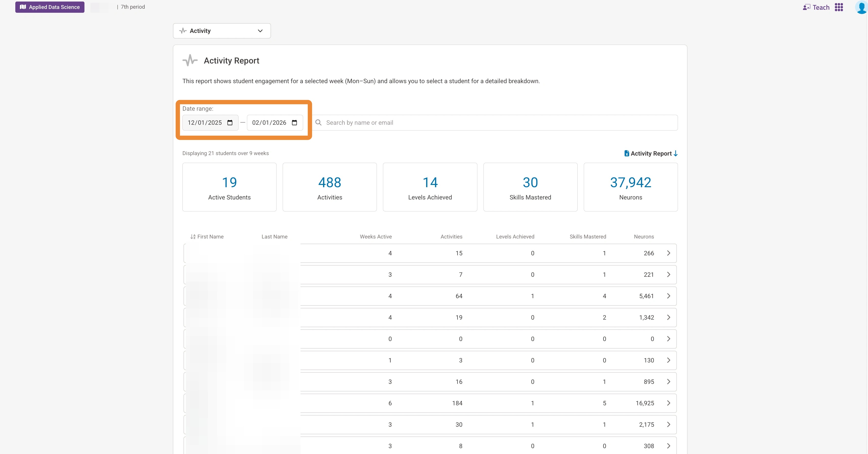Click the search magnifier icon
Viewport: 868px width, 454px height.
pos(318,123)
